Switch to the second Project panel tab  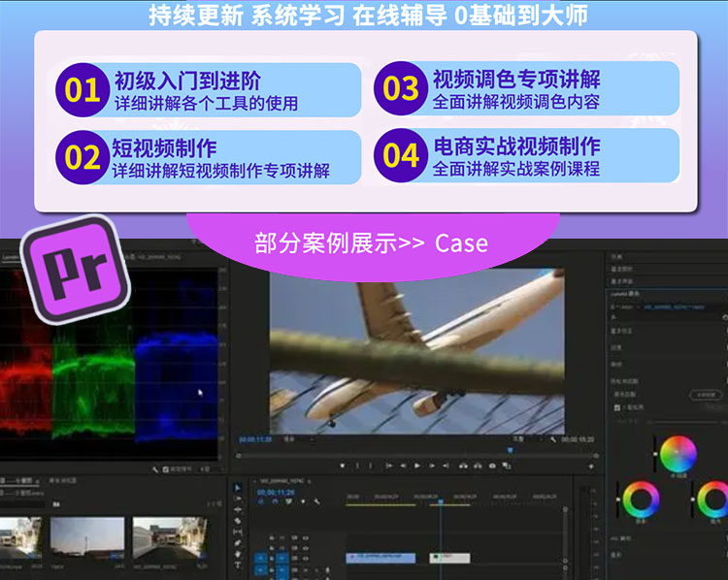(62, 481)
